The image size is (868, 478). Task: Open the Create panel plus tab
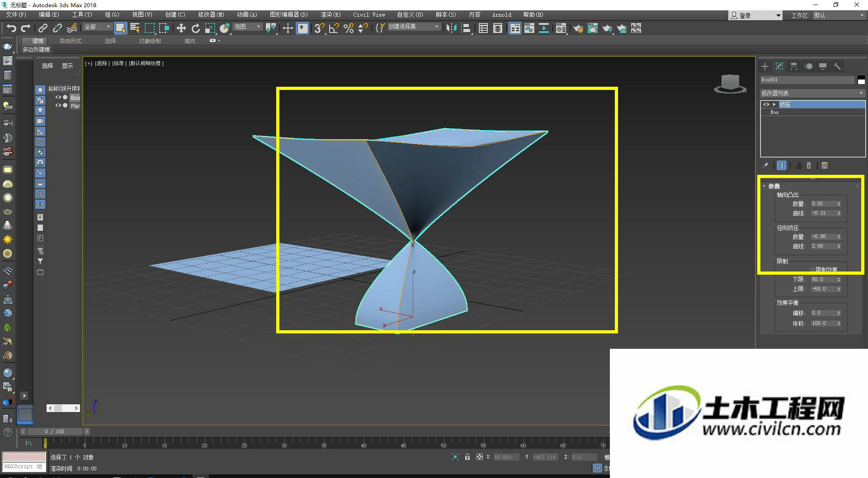765,66
